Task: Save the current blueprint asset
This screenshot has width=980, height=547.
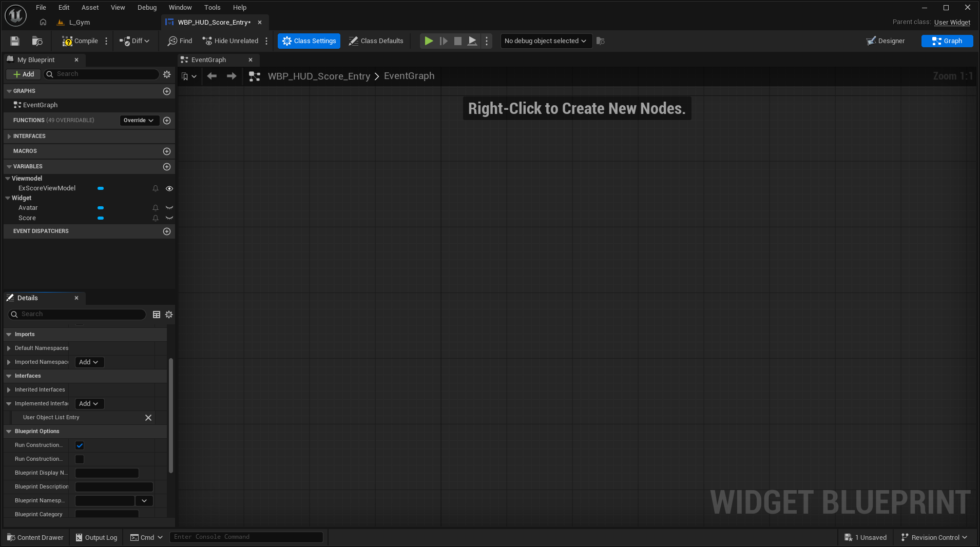Action: [x=15, y=41]
